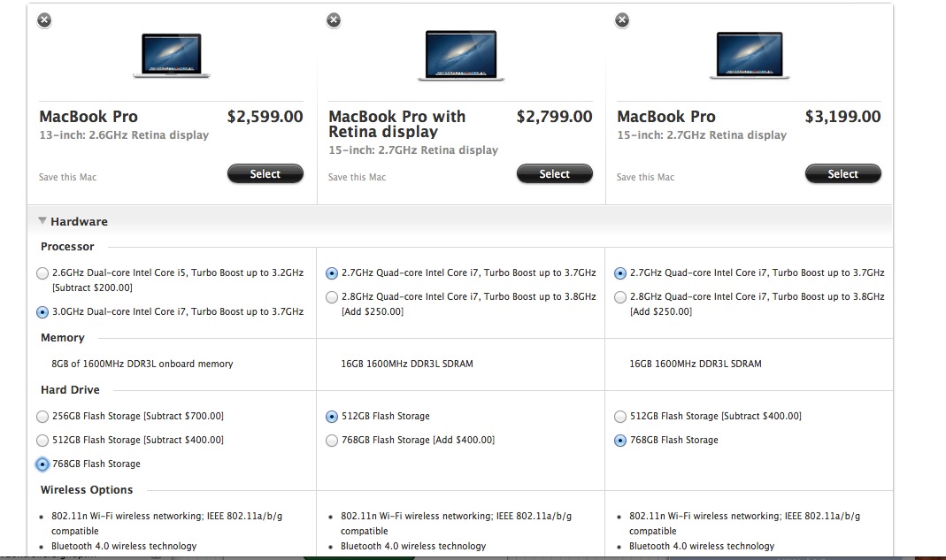This screenshot has height=560, width=946.
Task: Choose 256GB Flash Storage, subtract $700.00
Action: pos(42,417)
